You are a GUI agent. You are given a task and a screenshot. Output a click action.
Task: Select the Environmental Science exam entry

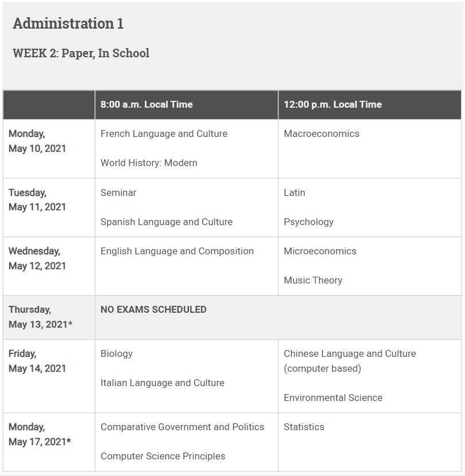333,398
